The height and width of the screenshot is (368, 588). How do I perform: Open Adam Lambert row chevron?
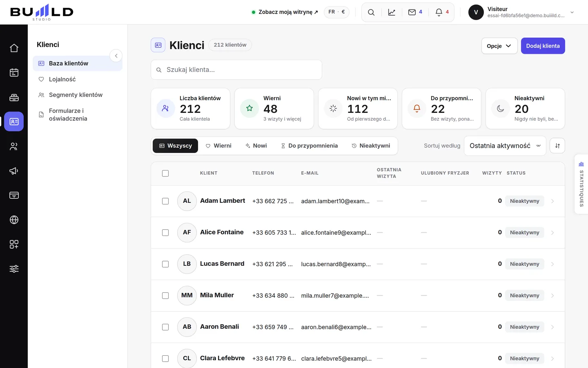pyautogui.click(x=552, y=201)
